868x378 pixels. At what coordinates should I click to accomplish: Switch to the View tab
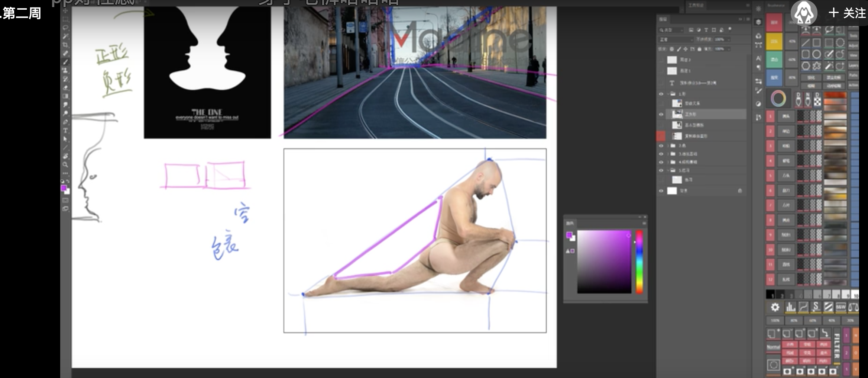pos(853,55)
